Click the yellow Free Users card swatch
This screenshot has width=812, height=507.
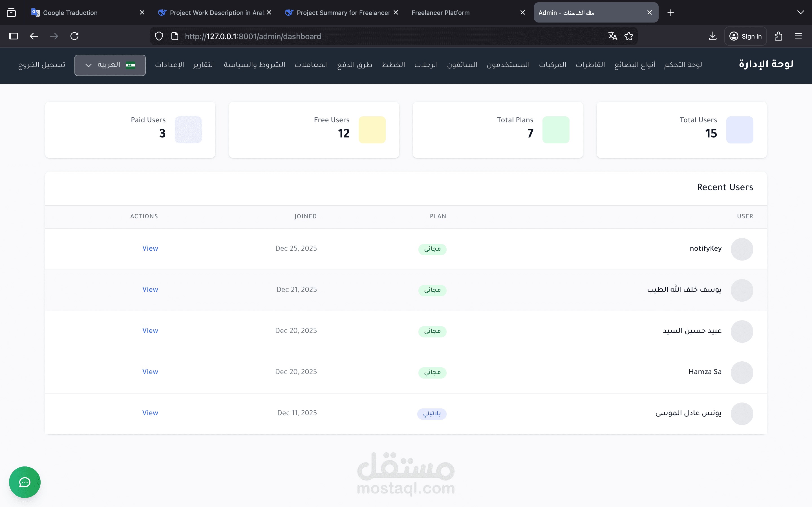372,130
